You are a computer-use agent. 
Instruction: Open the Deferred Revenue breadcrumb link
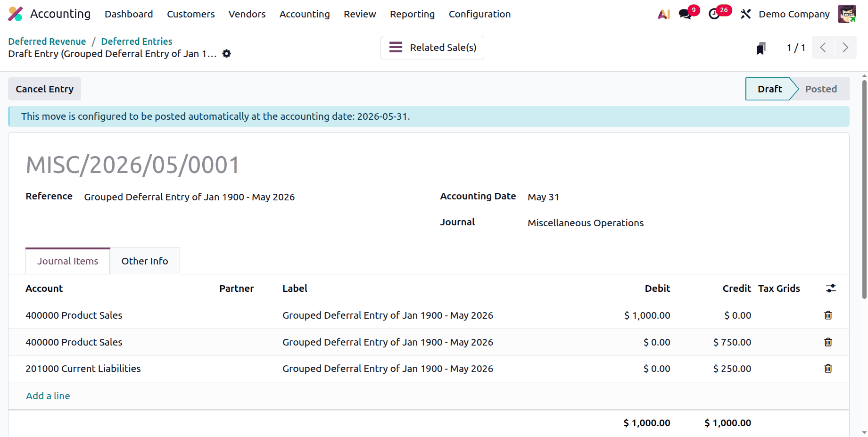tap(47, 41)
